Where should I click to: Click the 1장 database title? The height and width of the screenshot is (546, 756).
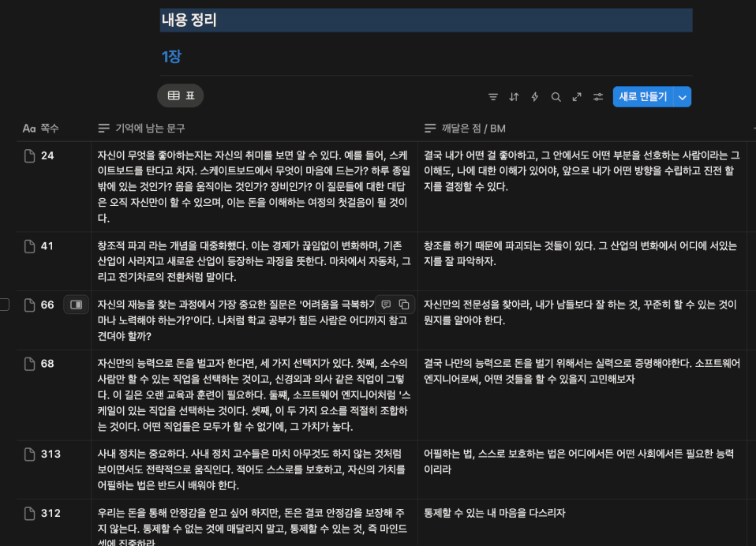click(x=171, y=57)
